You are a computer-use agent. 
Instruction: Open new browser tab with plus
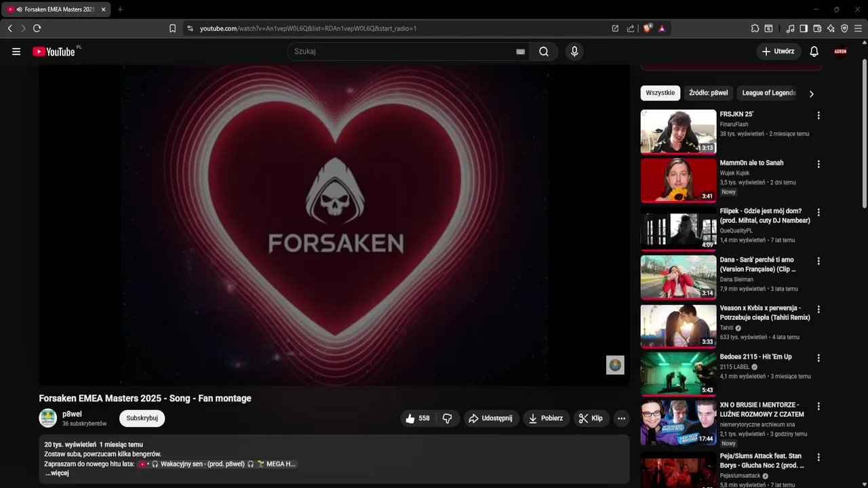click(x=120, y=9)
